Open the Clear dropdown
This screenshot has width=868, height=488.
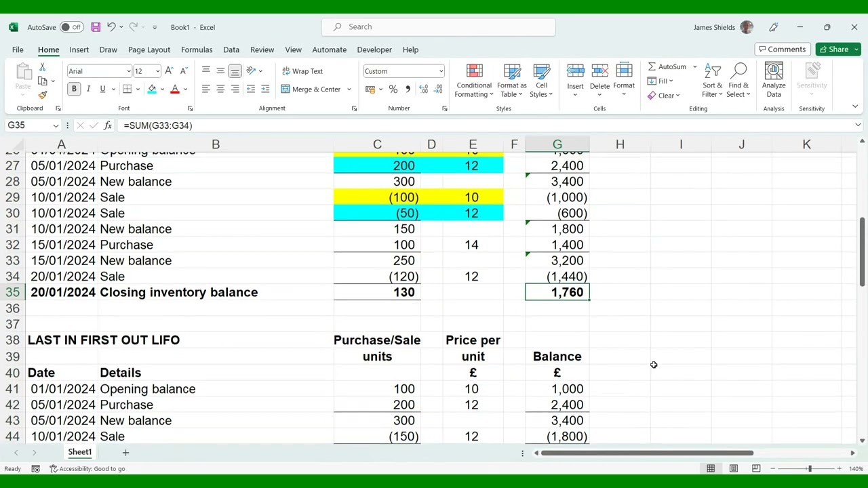tap(677, 96)
